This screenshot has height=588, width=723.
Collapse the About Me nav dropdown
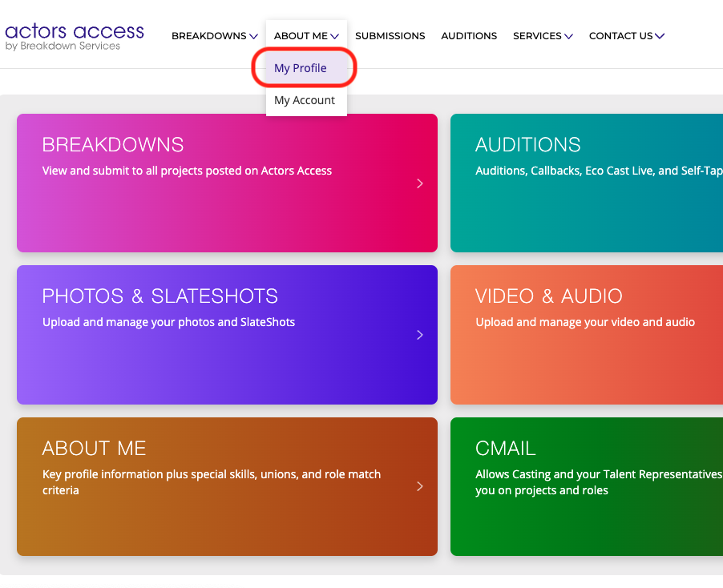(306, 36)
